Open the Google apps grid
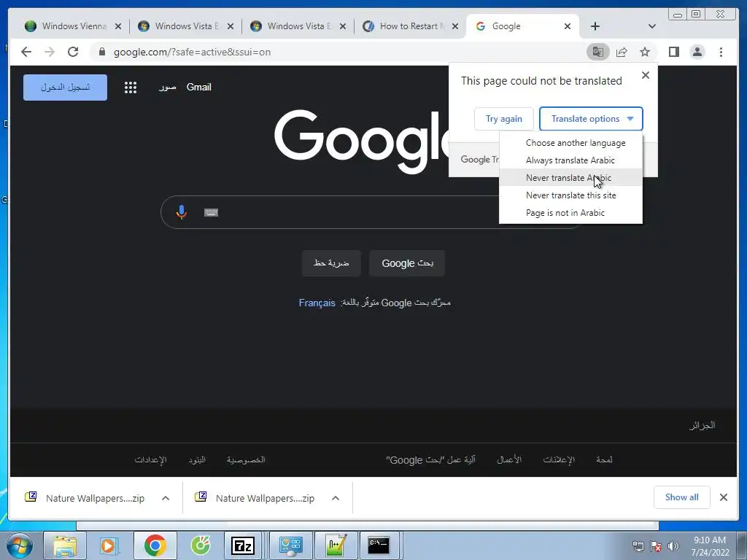The width and height of the screenshot is (747, 560). 131,87
